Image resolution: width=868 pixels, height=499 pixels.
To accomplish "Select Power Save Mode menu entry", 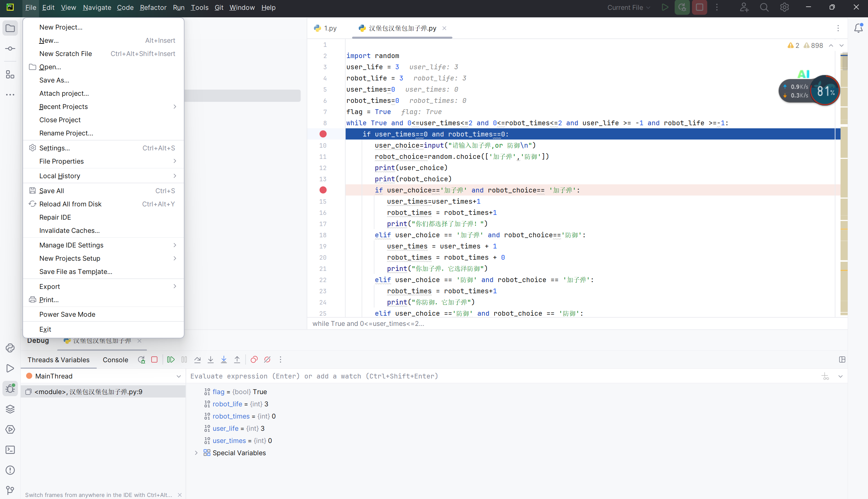I will [x=103, y=314].
